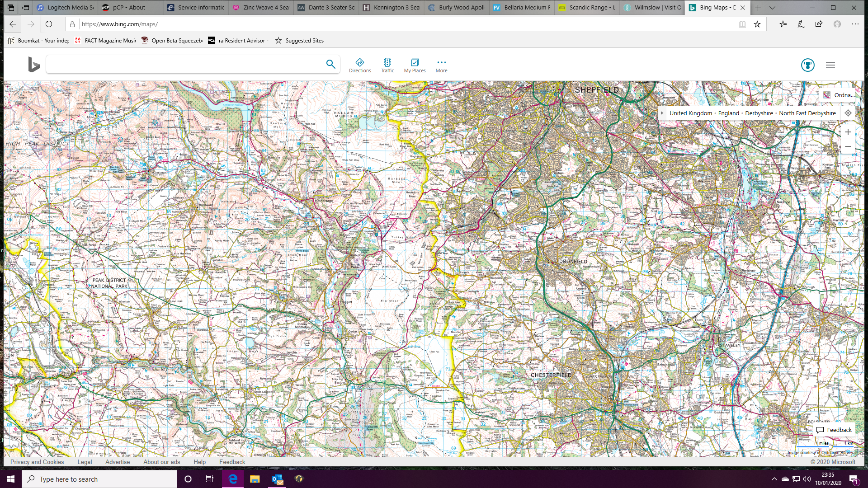The width and height of the screenshot is (868, 488).
Task: Switch to Logitech Media tab
Action: (65, 8)
